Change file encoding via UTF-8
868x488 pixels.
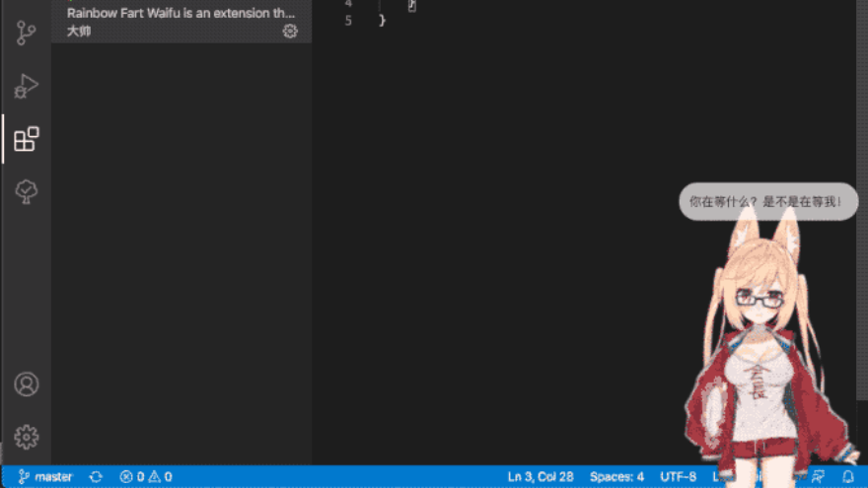(x=679, y=476)
